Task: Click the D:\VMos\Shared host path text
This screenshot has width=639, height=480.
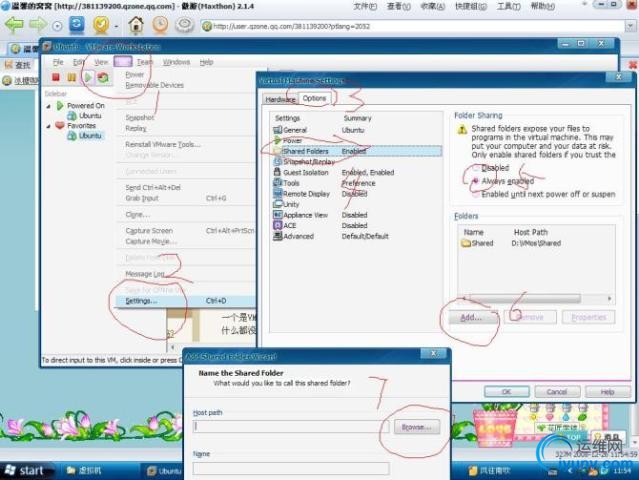Action: click(x=536, y=243)
